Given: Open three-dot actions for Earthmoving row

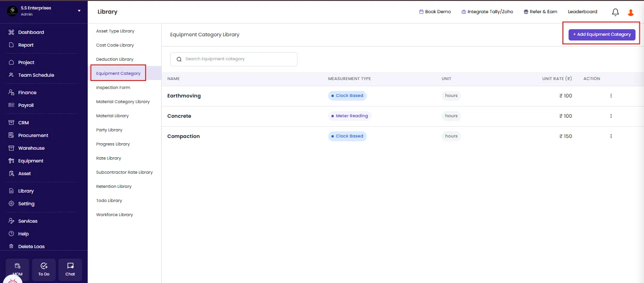Looking at the screenshot, I should (611, 96).
